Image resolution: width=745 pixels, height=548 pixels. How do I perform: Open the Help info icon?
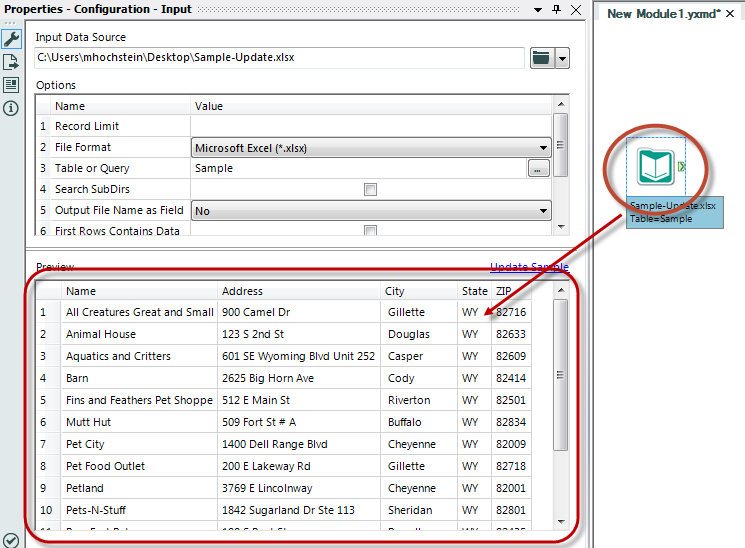click(10, 108)
